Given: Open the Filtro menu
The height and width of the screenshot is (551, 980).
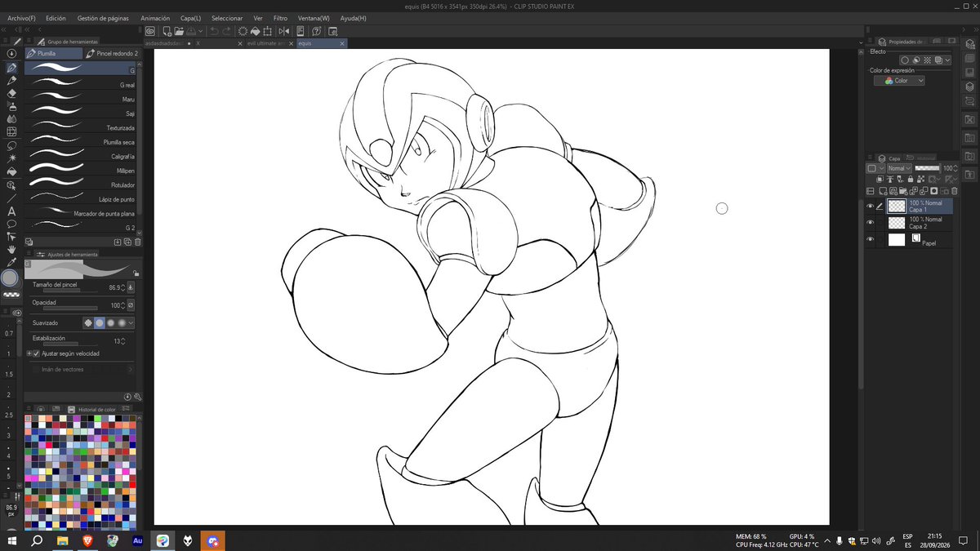Looking at the screenshot, I should (280, 18).
